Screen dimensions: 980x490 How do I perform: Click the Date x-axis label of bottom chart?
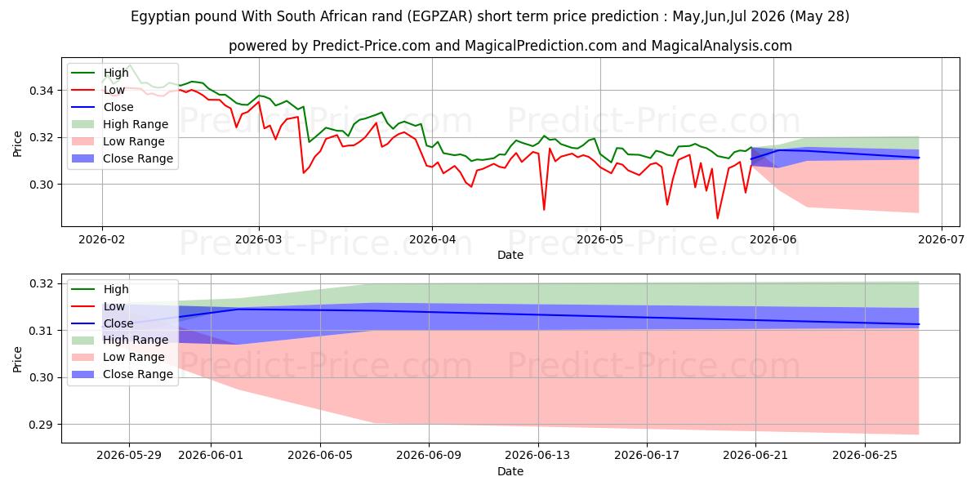tap(510, 471)
